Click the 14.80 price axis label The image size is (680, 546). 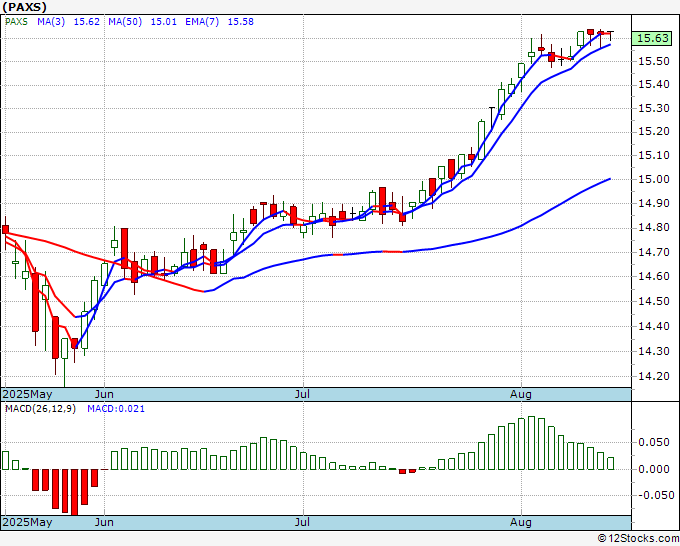(x=654, y=228)
